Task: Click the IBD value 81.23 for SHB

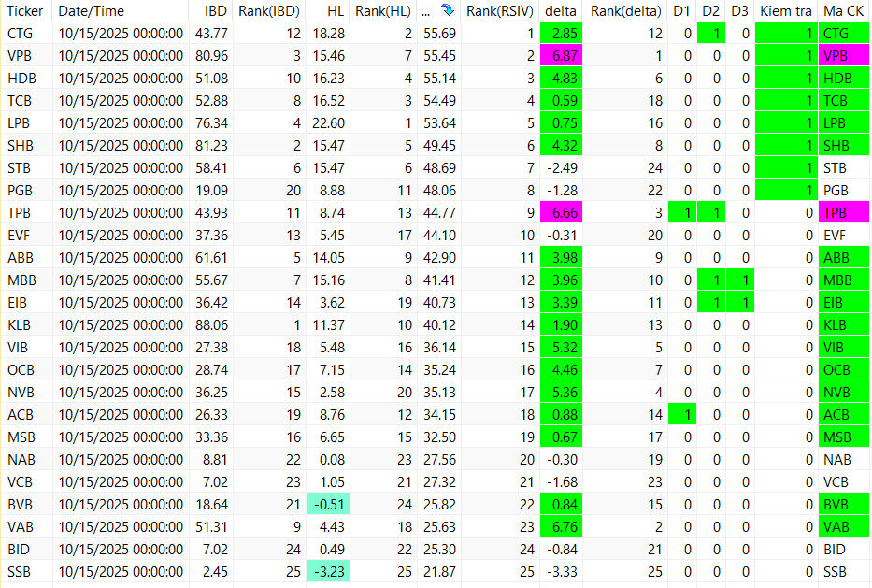Action: pos(211,146)
